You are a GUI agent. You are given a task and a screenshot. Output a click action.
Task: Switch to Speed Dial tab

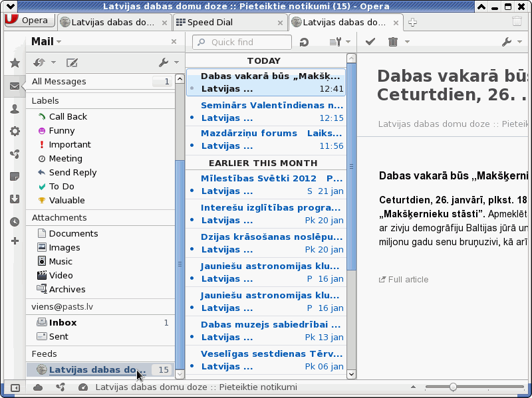point(229,23)
